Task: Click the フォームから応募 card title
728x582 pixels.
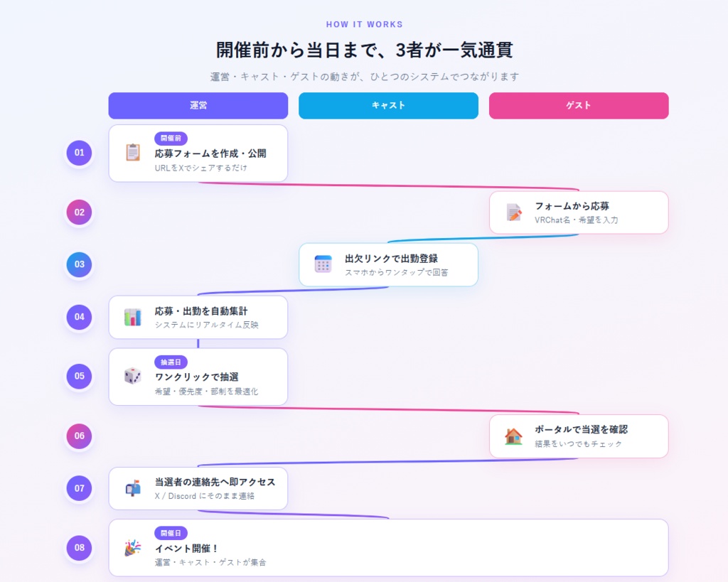Action: click(x=572, y=206)
